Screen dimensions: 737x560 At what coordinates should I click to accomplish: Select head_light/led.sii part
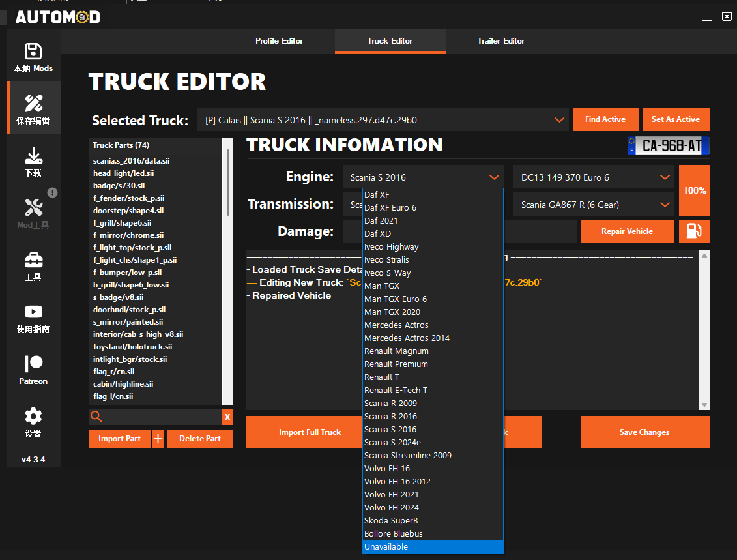click(123, 173)
